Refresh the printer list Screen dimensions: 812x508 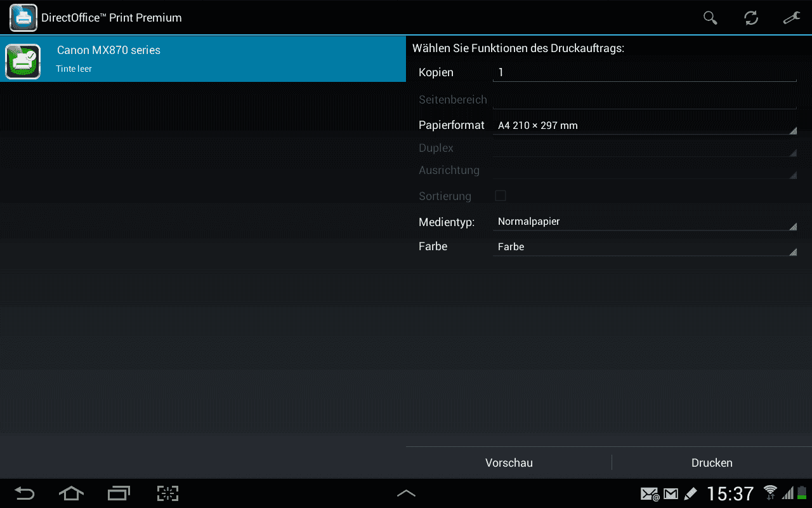tap(751, 18)
